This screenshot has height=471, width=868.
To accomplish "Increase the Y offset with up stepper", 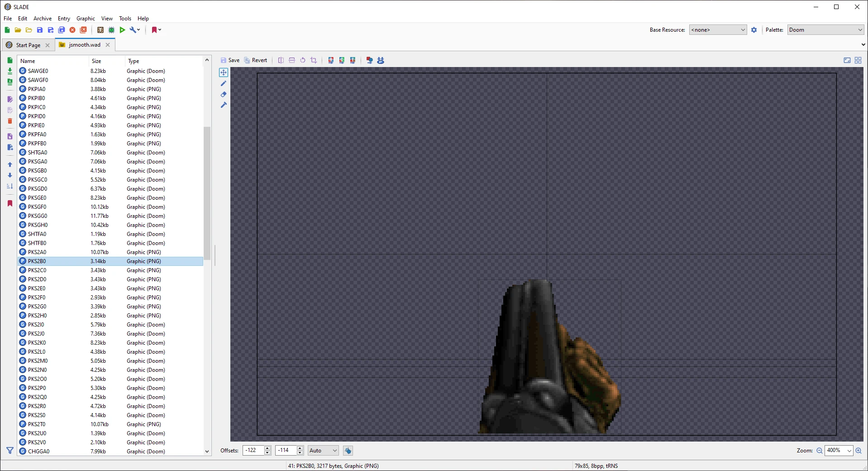I will [x=300, y=448].
